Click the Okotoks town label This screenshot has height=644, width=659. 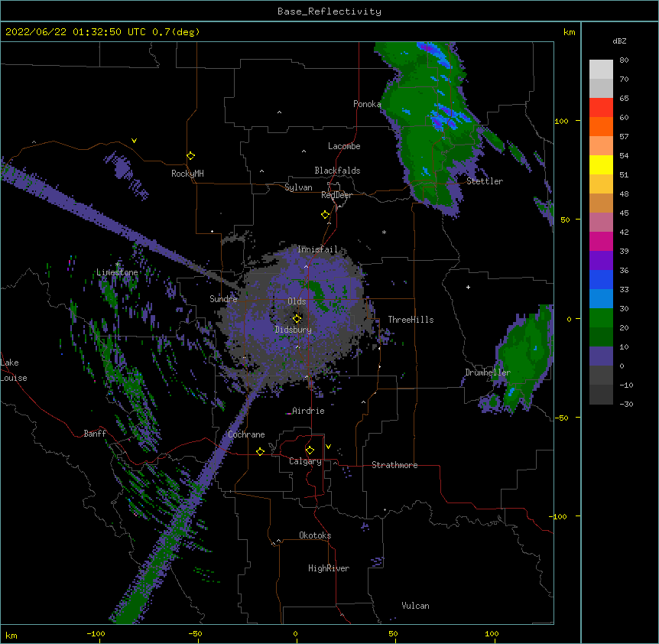315,535
